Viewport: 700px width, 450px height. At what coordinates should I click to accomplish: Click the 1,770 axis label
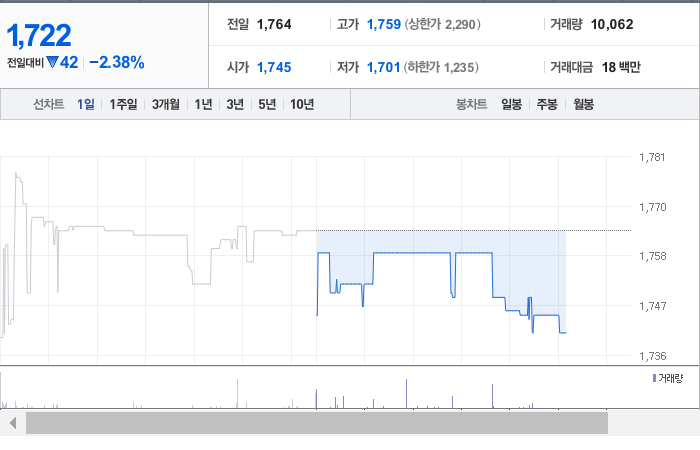[653, 207]
